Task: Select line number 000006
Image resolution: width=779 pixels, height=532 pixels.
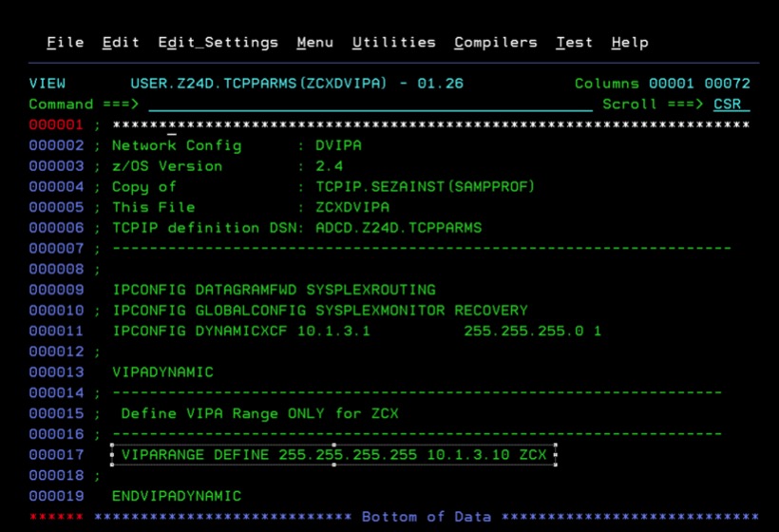Action: point(56,228)
